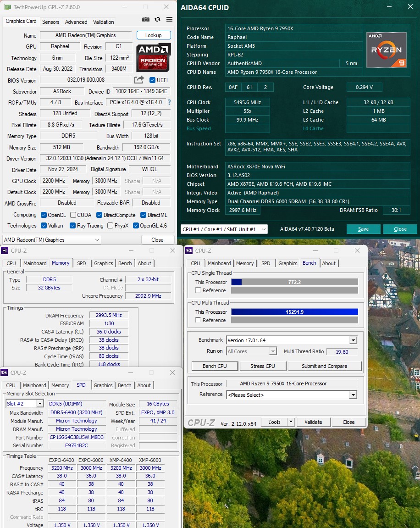
Task: Switch to the Advanced tab in GPU-Z
Action: coord(76,22)
